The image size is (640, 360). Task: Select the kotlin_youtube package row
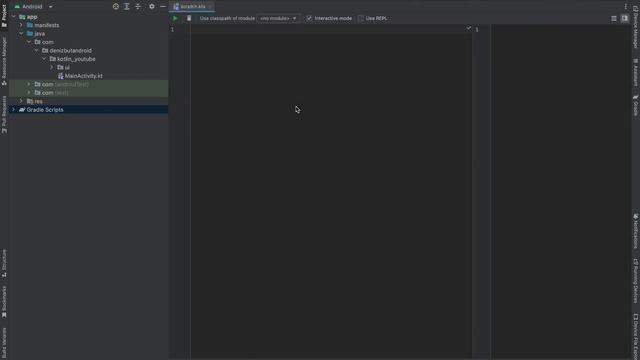click(88, 59)
